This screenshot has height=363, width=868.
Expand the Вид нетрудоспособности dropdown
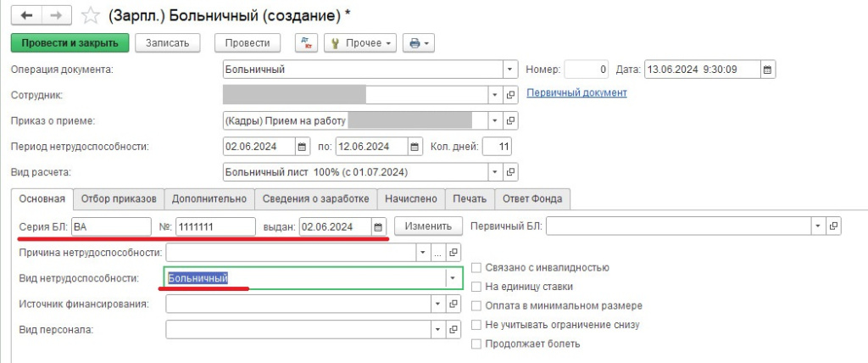point(453,278)
